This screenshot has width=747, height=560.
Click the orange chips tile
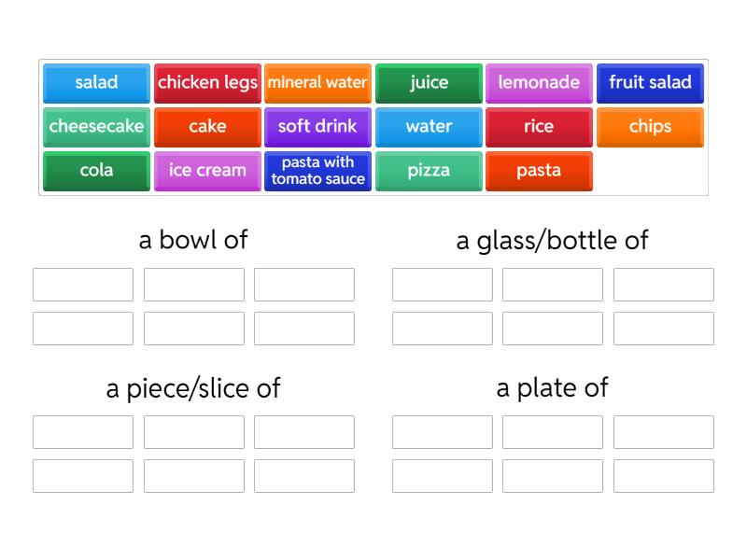[x=650, y=127]
